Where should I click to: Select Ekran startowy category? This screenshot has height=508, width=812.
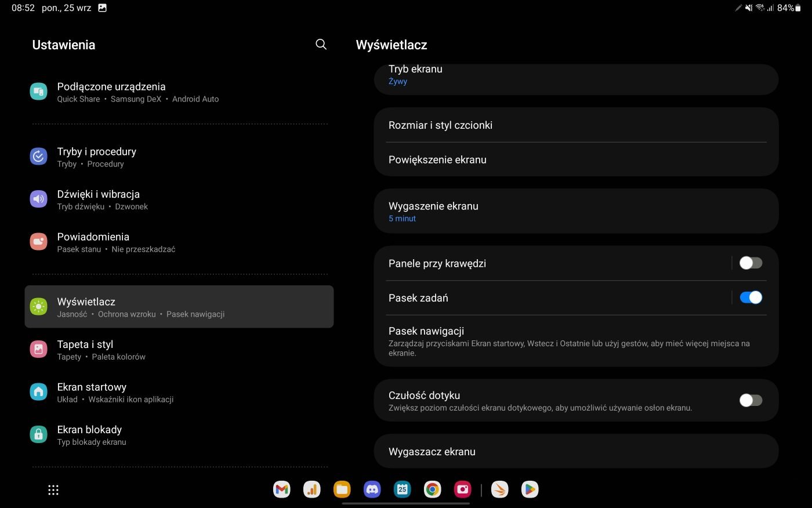click(x=179, y=392)
